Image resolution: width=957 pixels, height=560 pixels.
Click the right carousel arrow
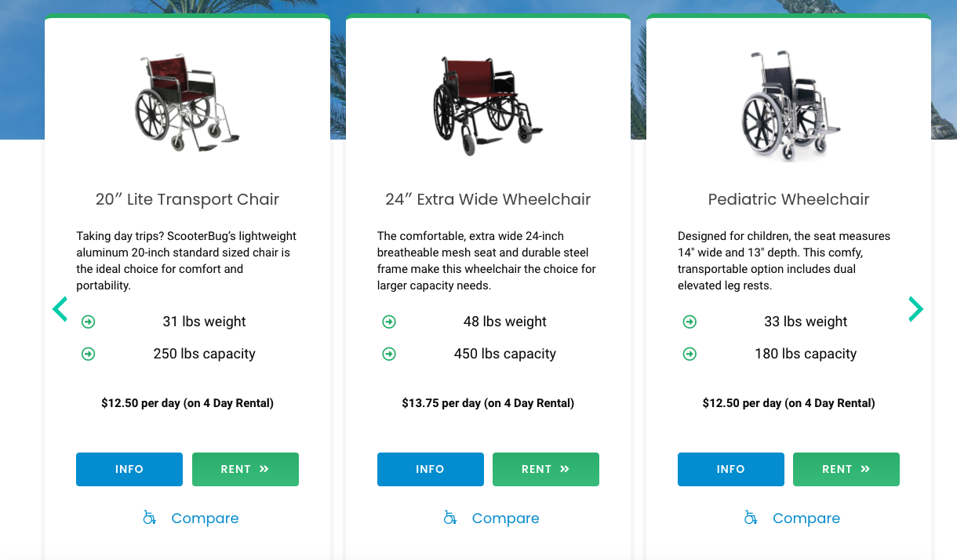tap(915, 309)
